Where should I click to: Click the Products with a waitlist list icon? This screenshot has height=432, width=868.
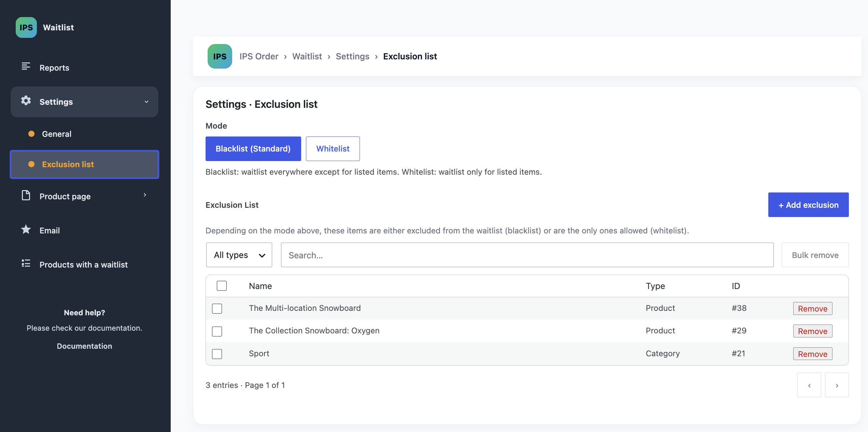coord(26,263)
